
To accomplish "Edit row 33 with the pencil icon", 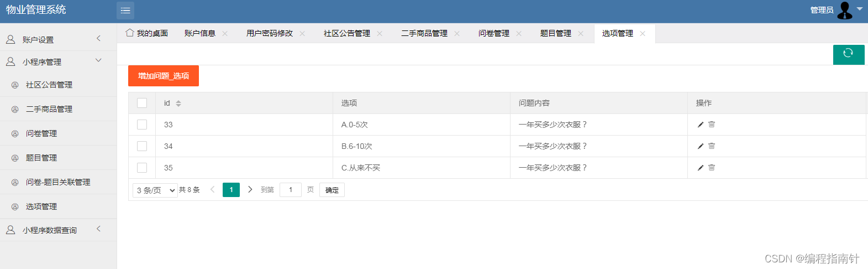I will pos(701,125).
